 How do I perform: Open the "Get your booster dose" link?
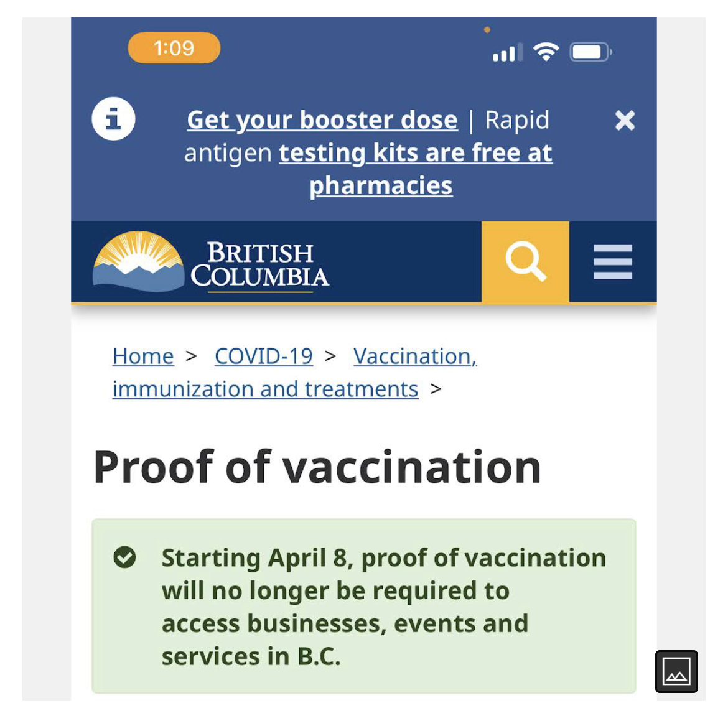pos(322,119)
